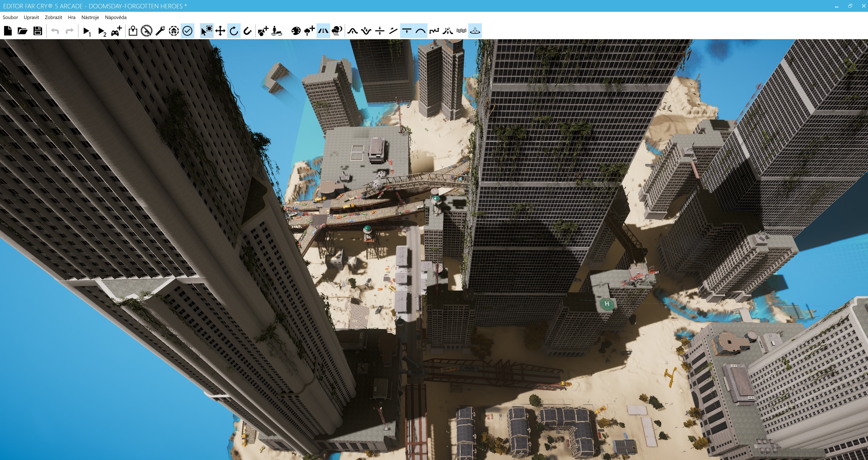Select the terrain ramp tool
The height and width of the screenshot is (460, 868).
click(393, 31)
